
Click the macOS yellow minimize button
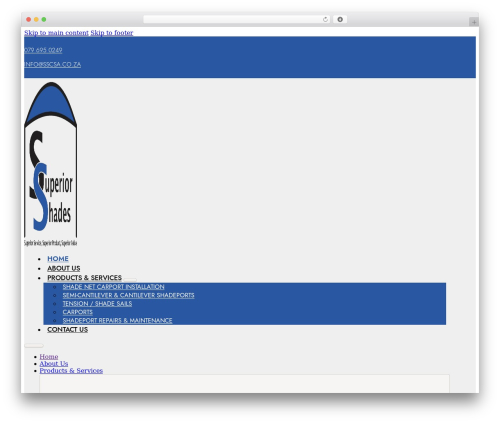[x=36, y=20]
